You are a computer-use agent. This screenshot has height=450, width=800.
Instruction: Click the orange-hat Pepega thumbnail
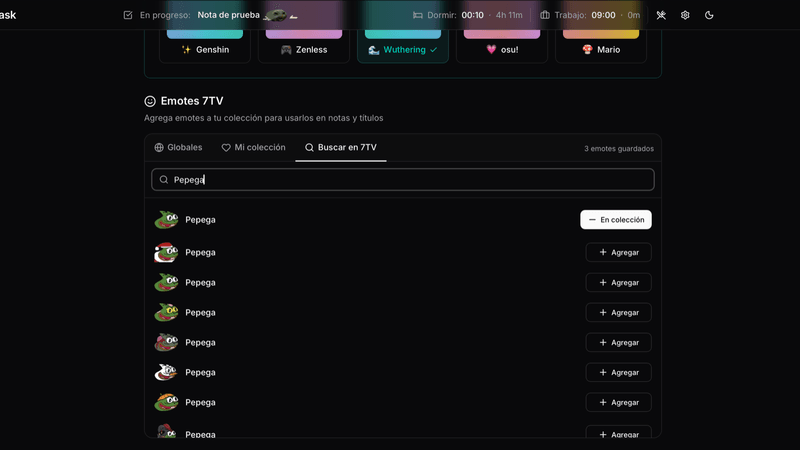[x=166, y=403]
